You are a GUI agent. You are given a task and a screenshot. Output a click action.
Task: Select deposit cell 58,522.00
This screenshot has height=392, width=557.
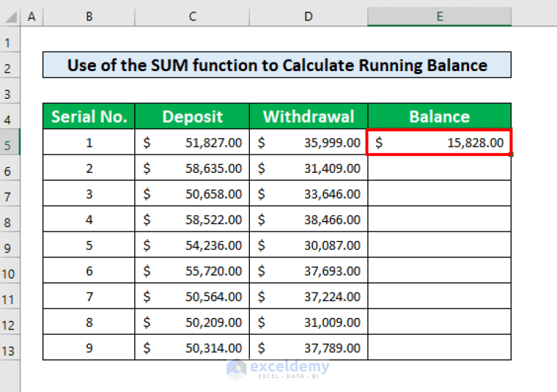point(192,219)
